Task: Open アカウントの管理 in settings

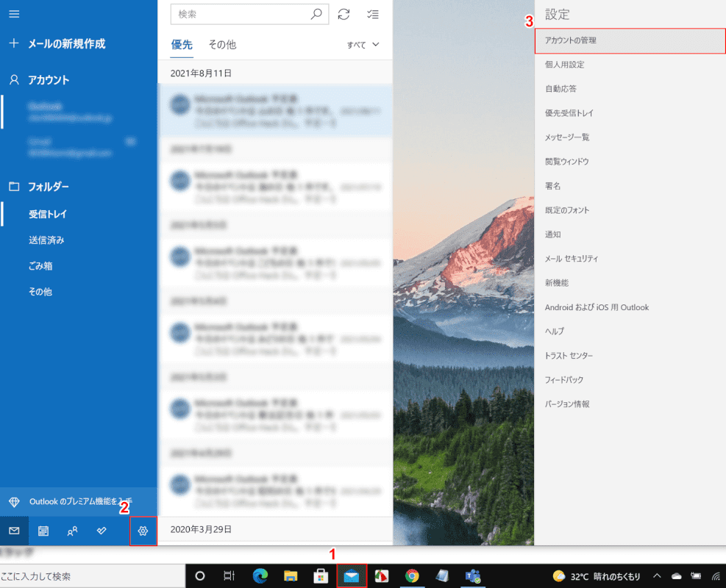Action: 630,40
